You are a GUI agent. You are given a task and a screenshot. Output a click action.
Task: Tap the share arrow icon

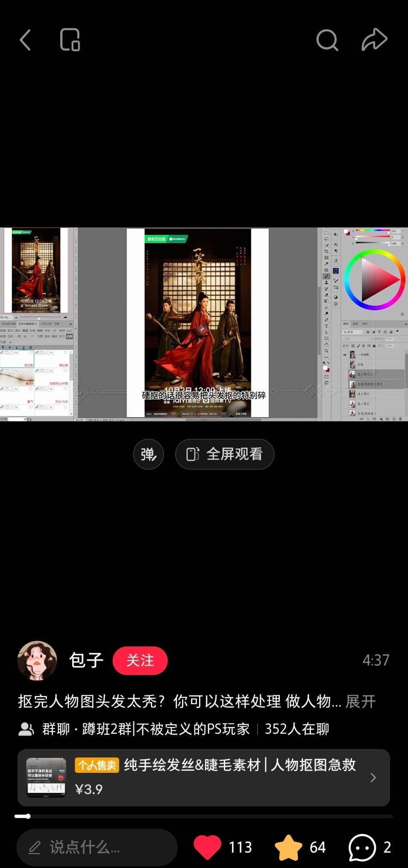374,40
